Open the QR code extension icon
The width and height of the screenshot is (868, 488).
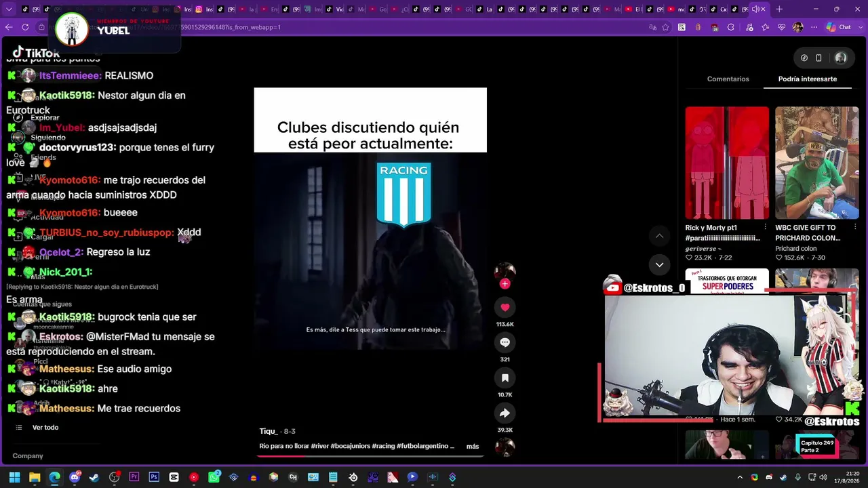point(682,27)
